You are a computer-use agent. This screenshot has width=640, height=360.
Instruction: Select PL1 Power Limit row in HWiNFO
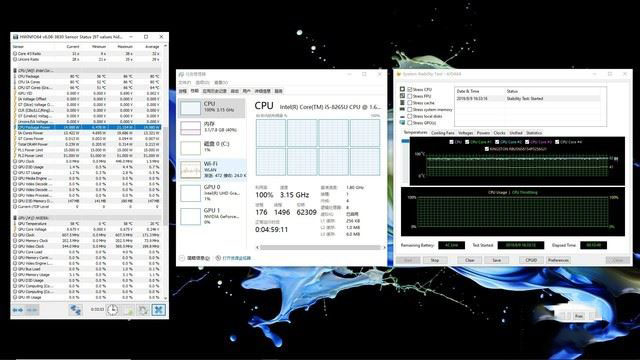coord(87,150)
